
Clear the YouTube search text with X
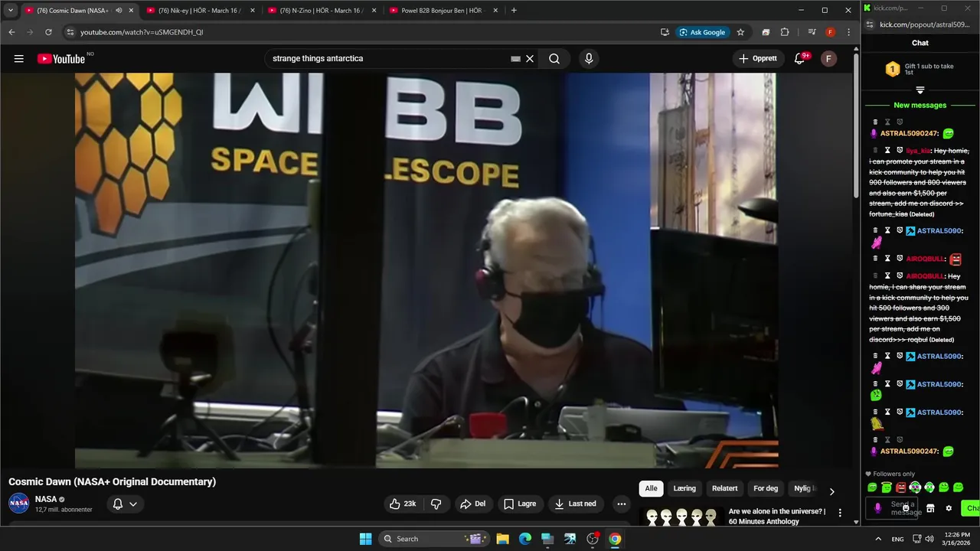[529, 58]
